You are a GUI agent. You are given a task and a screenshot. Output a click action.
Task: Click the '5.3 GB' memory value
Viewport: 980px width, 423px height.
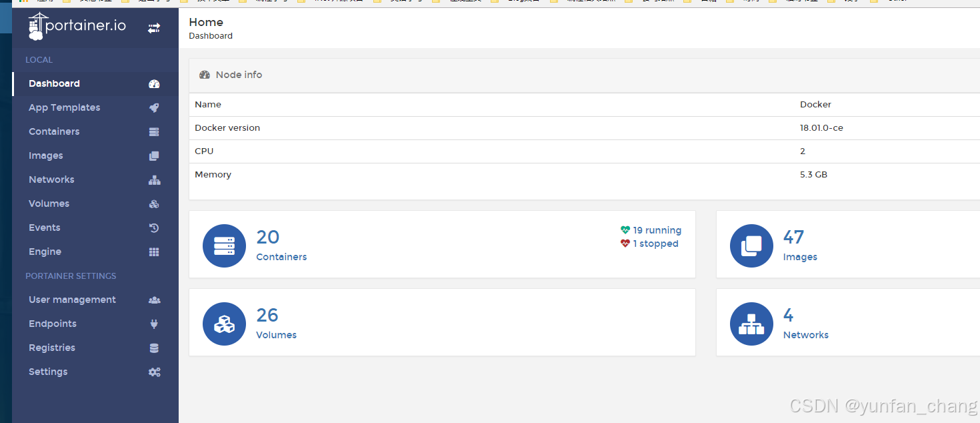point(813,174)
